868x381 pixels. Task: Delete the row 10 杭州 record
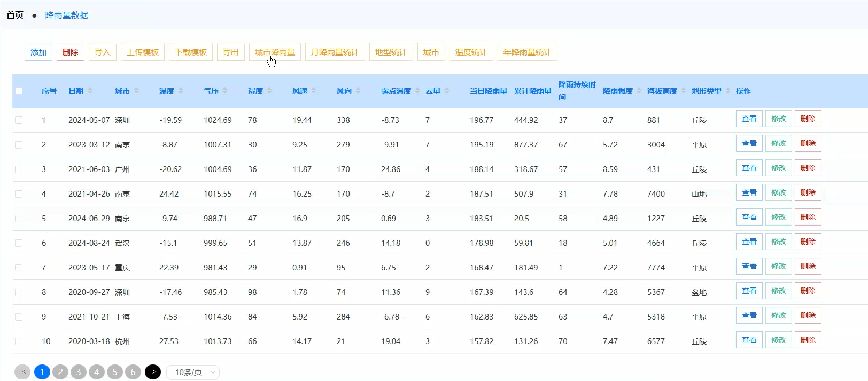[808, 340]
